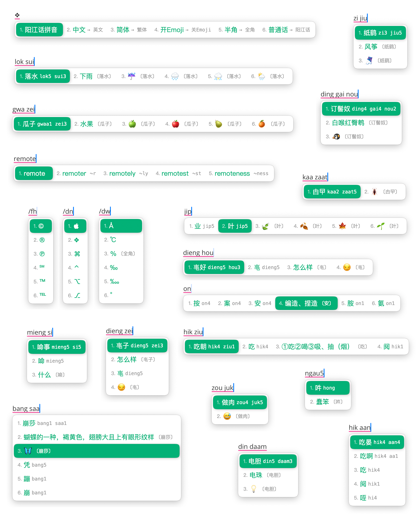Select candidate remoteness
Screen dimensions: 420x523
point(239,173)
